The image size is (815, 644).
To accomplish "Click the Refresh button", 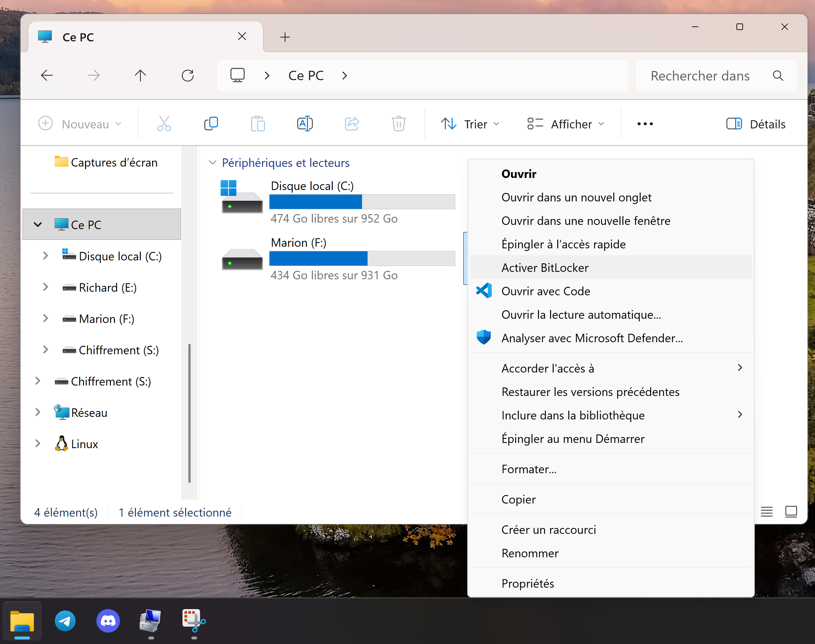I will click(187, 76).
